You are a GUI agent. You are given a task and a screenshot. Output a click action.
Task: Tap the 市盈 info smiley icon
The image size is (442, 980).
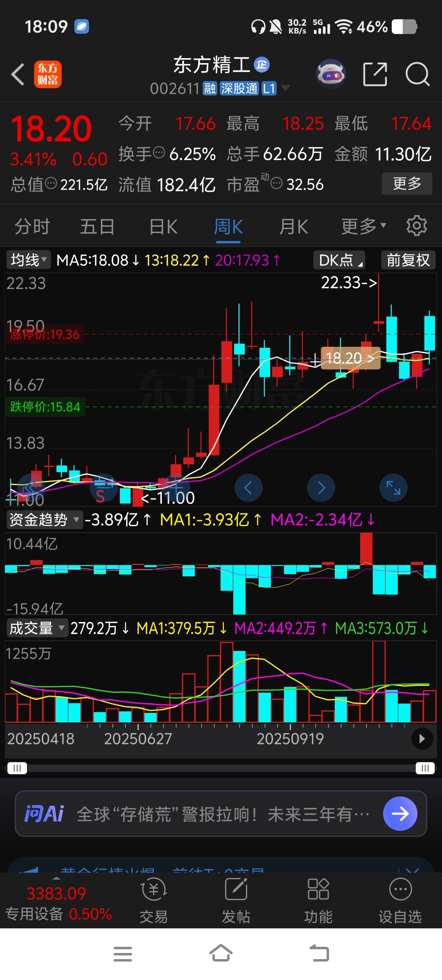[x=277, y=183]
